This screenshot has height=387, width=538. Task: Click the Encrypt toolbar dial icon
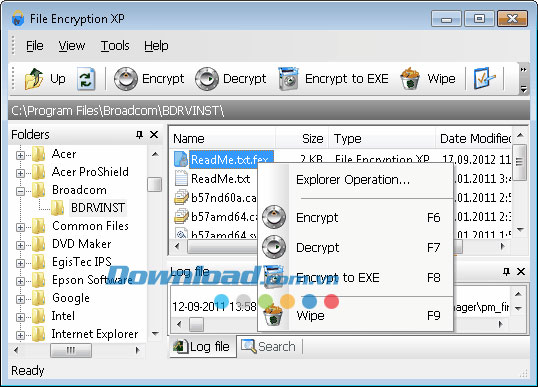click(126, 79)
